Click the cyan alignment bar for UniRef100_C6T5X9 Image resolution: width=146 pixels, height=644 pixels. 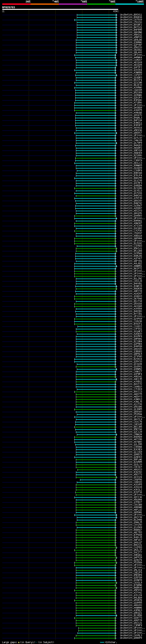point(96,20)
